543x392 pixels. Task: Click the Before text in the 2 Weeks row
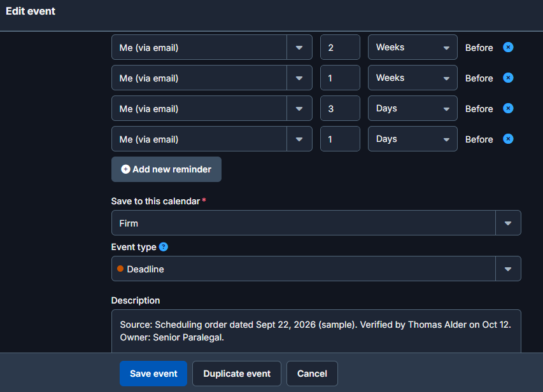pos(479,48)
